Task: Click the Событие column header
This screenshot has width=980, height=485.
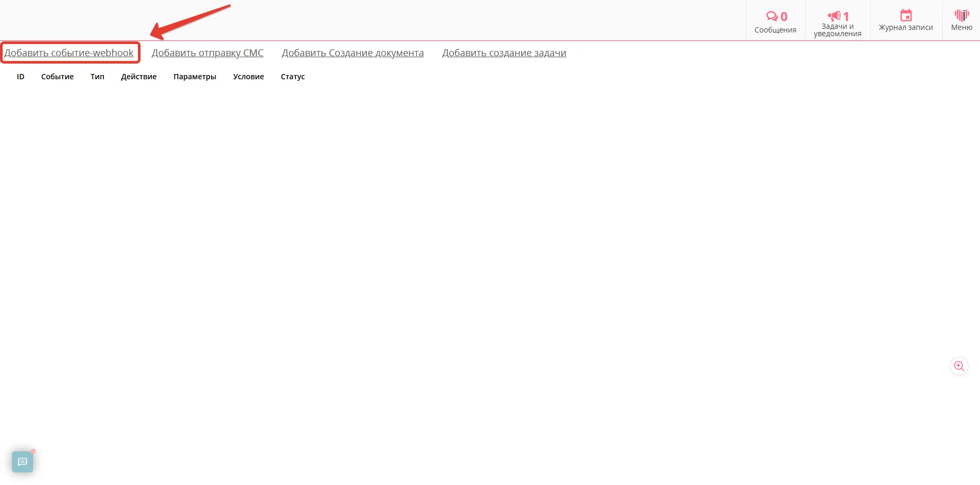Action: click(57, 77)
